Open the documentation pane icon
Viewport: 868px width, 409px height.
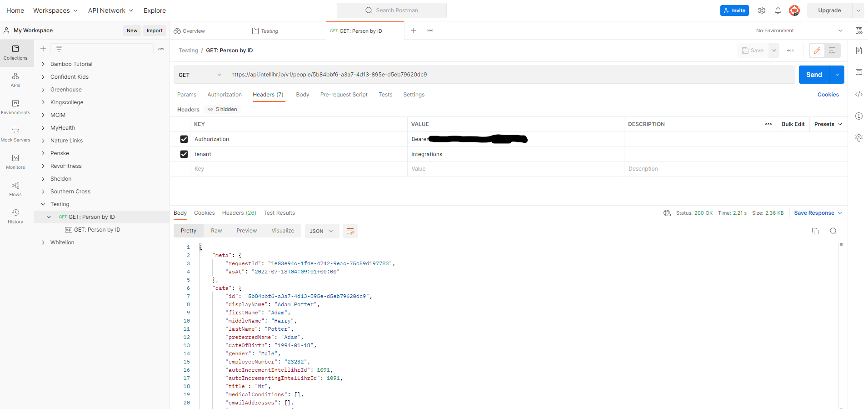pos(859,50)
